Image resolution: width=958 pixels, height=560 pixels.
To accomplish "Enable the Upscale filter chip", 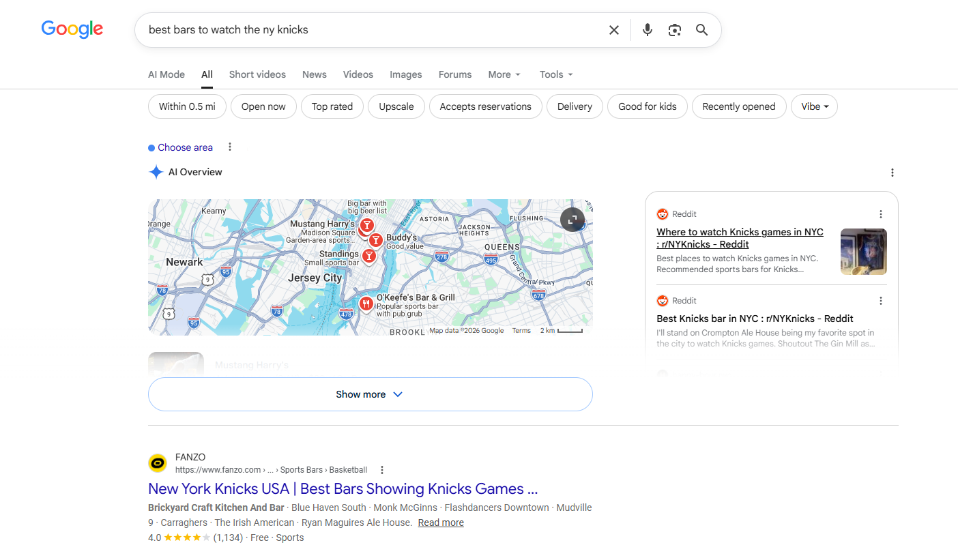I will coord(396,106).
